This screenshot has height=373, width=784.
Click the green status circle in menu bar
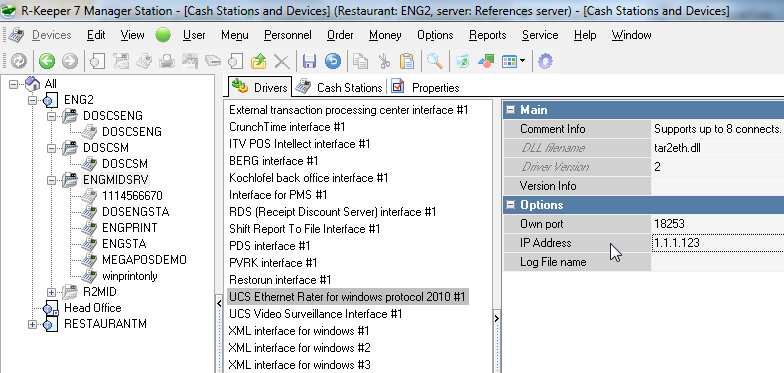(163, 35)
